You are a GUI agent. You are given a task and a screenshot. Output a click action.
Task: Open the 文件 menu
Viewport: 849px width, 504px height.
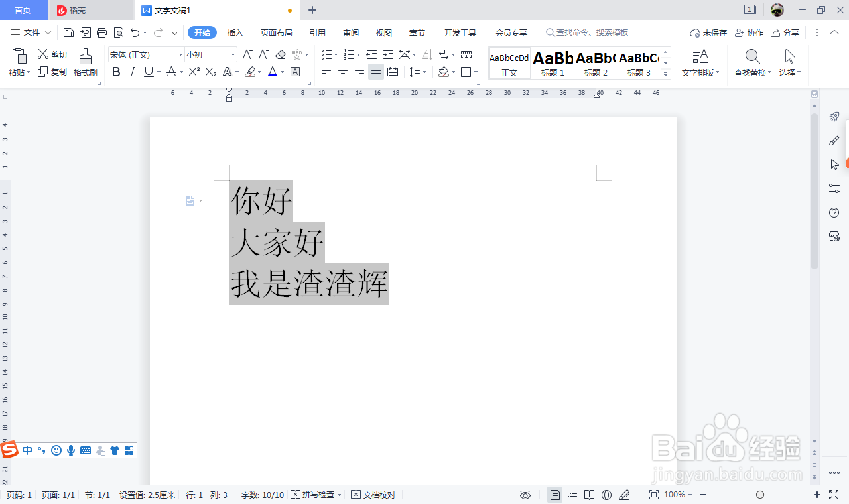[32, 32]
